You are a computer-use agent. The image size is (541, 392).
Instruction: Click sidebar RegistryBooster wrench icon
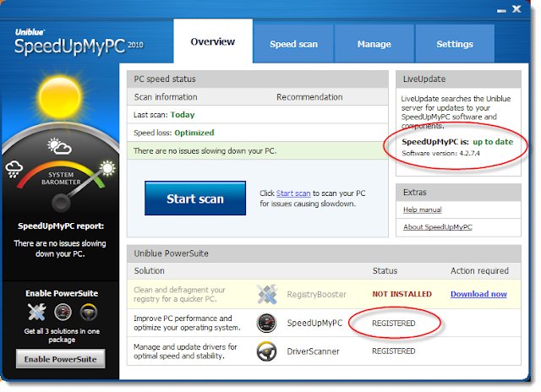click(x=37, y=312)
